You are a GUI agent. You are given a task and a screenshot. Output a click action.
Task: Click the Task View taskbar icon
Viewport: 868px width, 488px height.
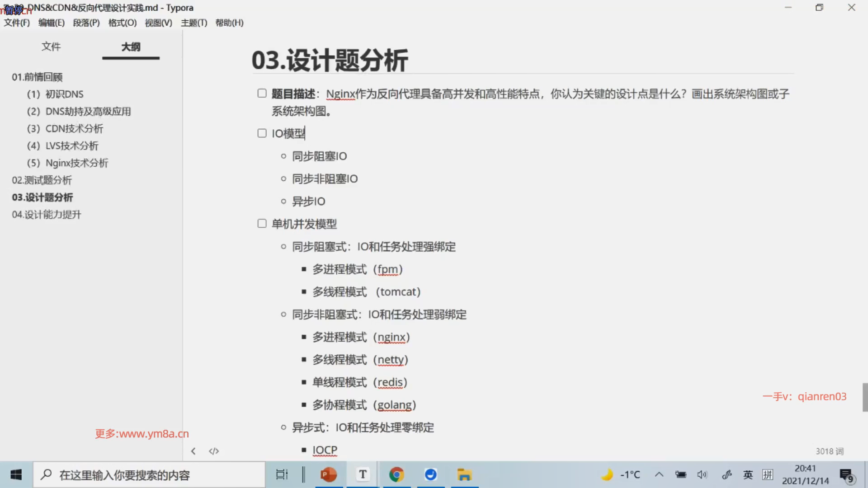coord(282,474)
